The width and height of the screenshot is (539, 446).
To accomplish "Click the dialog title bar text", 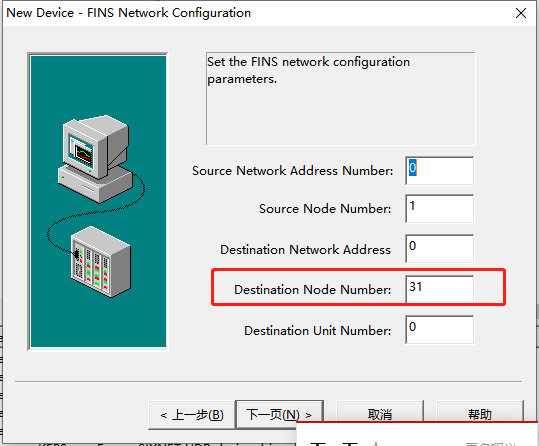I will tap(129, 13).
